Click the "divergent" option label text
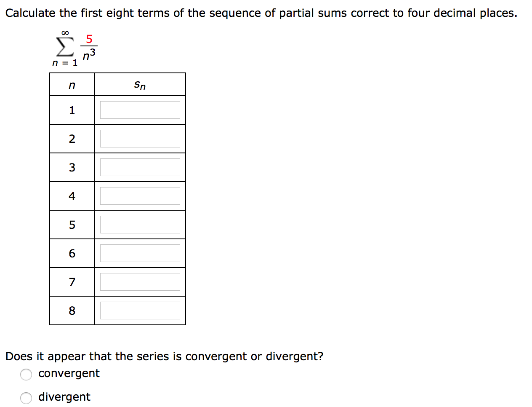 click(64, 397)
